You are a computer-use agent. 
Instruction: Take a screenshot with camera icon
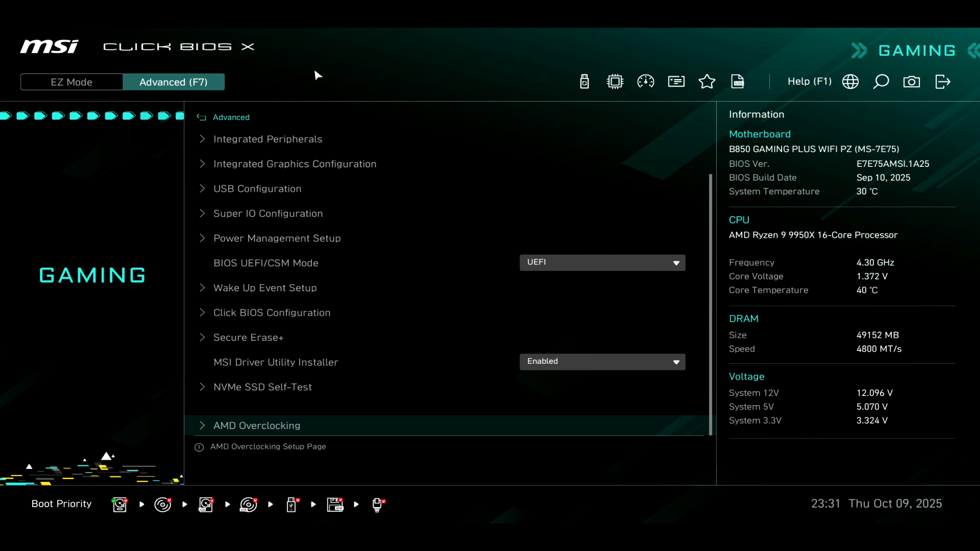(912, 82)
